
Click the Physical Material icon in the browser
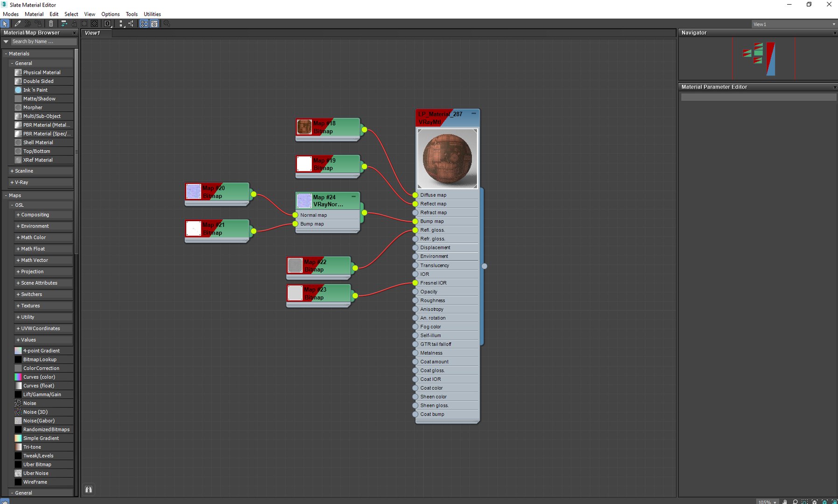(x=18, y=72)
